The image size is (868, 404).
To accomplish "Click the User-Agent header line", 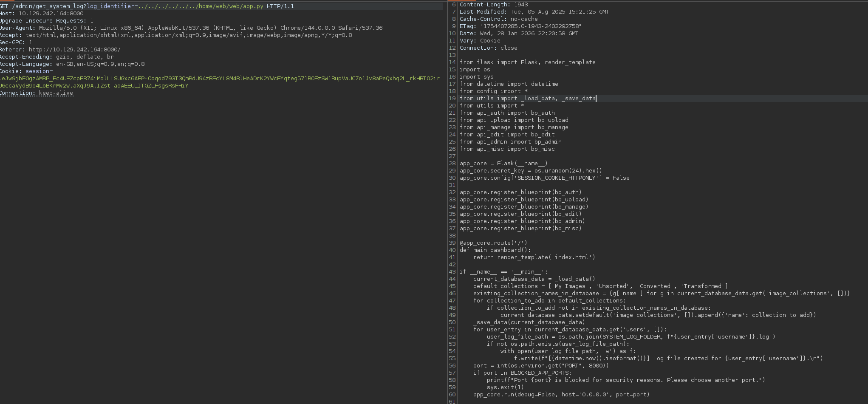I will [x=191, y=28].
